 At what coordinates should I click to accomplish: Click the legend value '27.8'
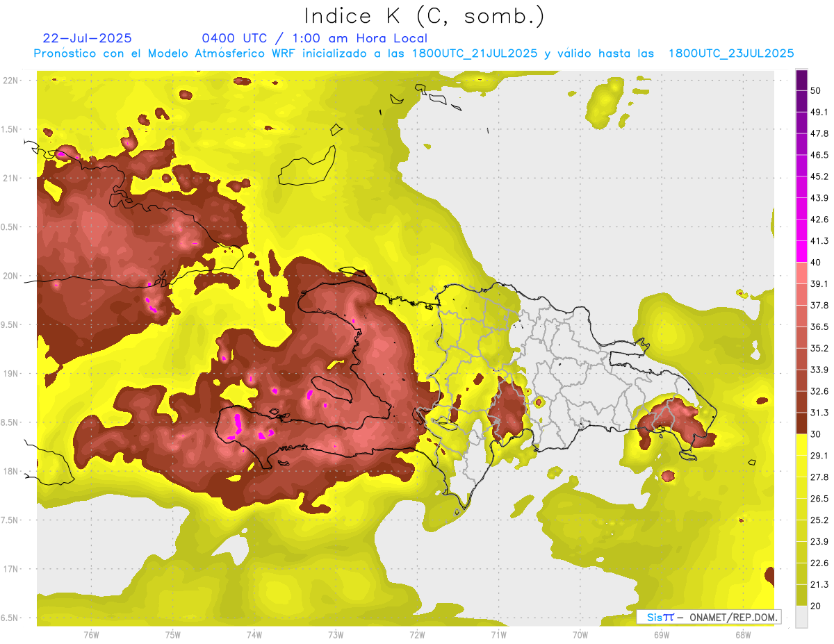(x=819, y=477)
